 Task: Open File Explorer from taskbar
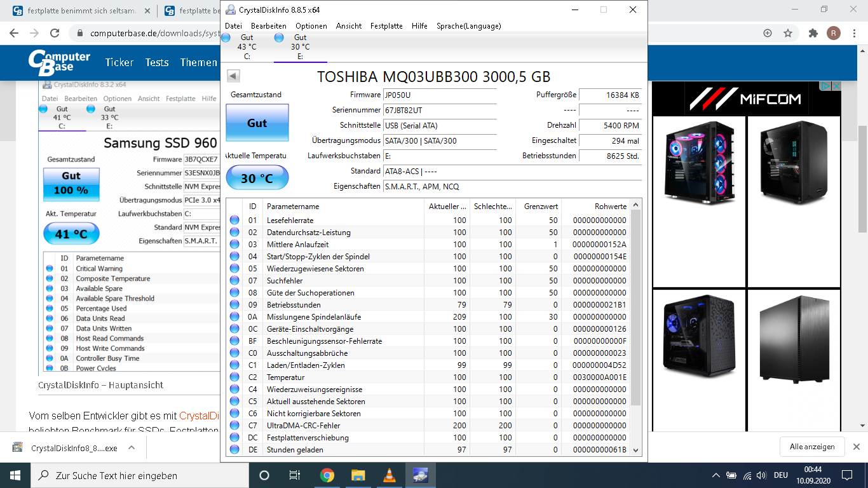[358, 475]
